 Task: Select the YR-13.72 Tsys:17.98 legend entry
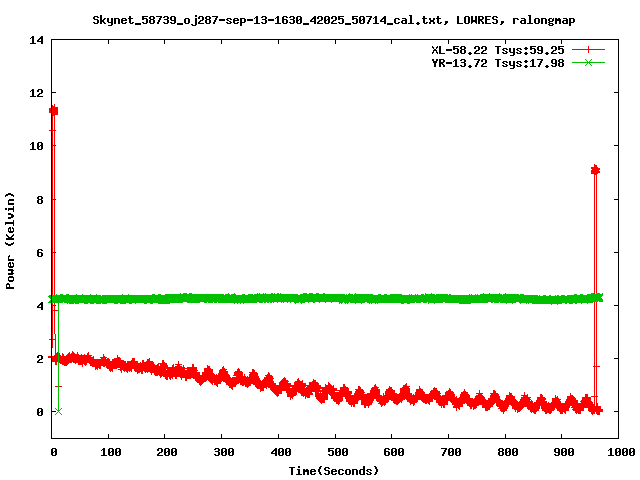[498, 63]
